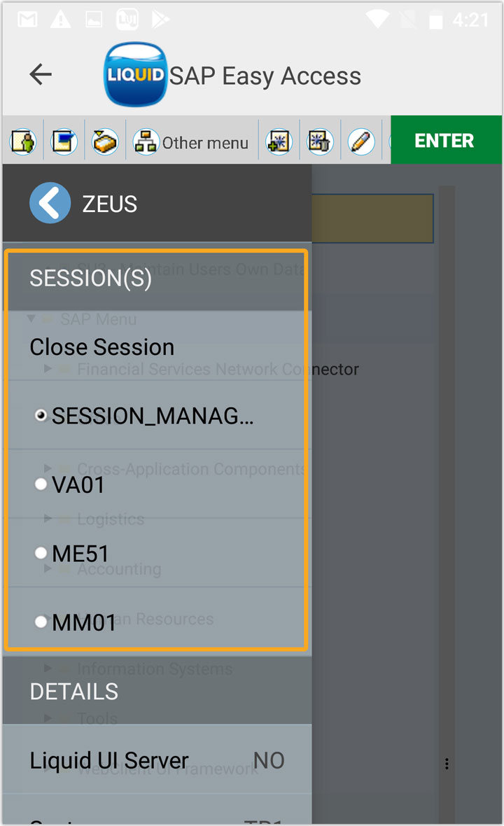Tap the three-dot overflow icon
This screenshot has height=826, width=504.
[x=447, y=763]
